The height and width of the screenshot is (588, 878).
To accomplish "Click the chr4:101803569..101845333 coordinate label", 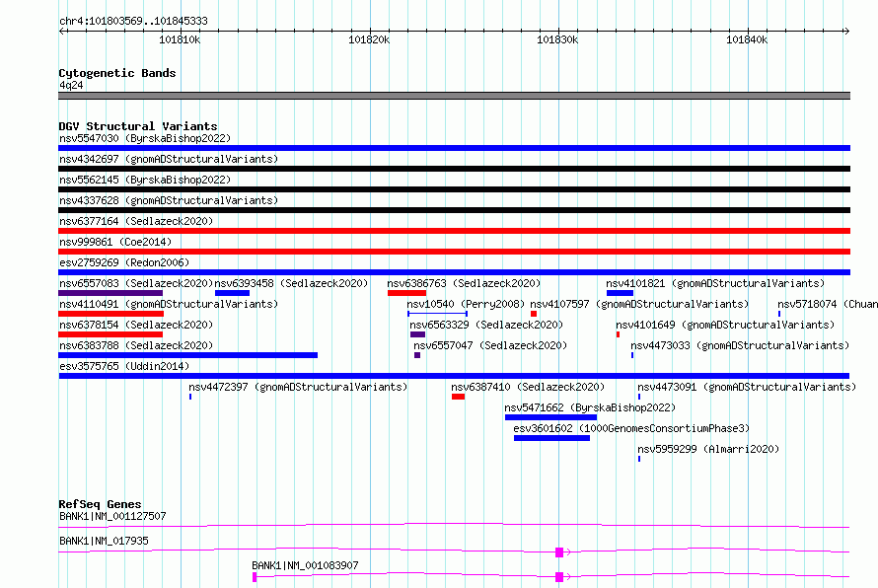I will (133, 21).
